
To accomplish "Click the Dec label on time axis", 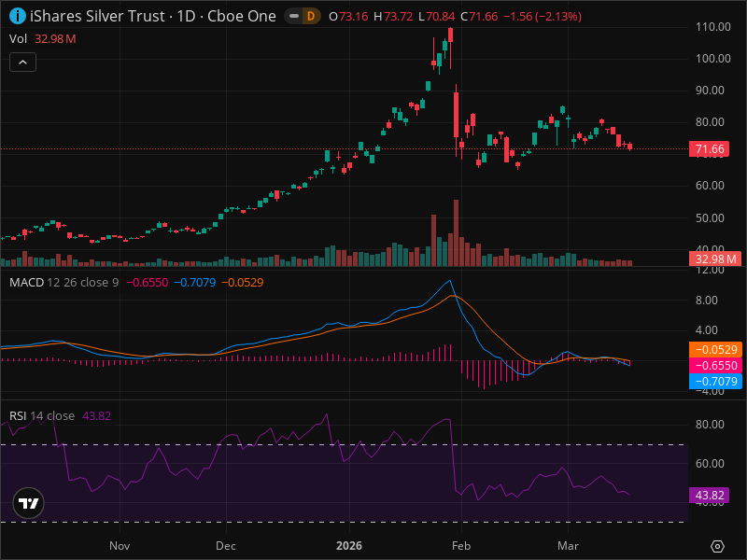I will (226, 546).
